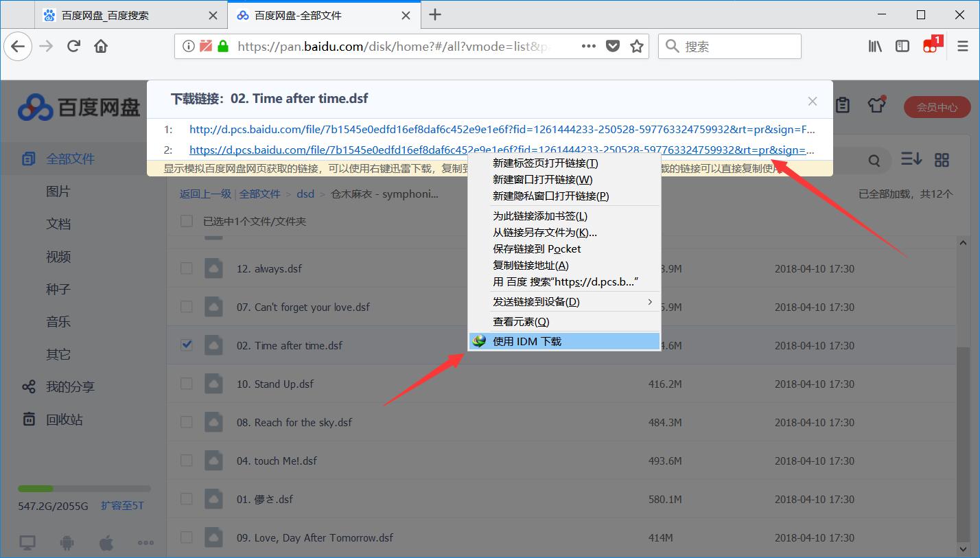Reload the current page
The width and height of the screenshot is (980, 558).
coord(73,46)
